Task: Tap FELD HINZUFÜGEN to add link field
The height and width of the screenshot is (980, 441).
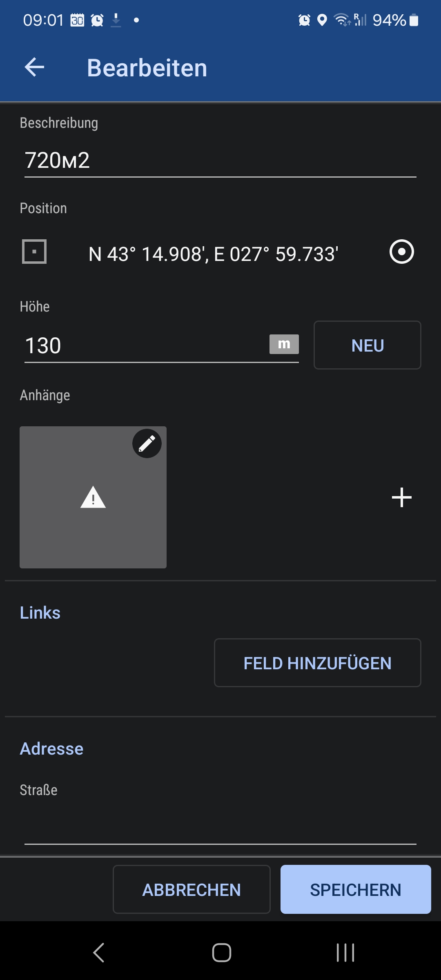Action: [318, 663]
